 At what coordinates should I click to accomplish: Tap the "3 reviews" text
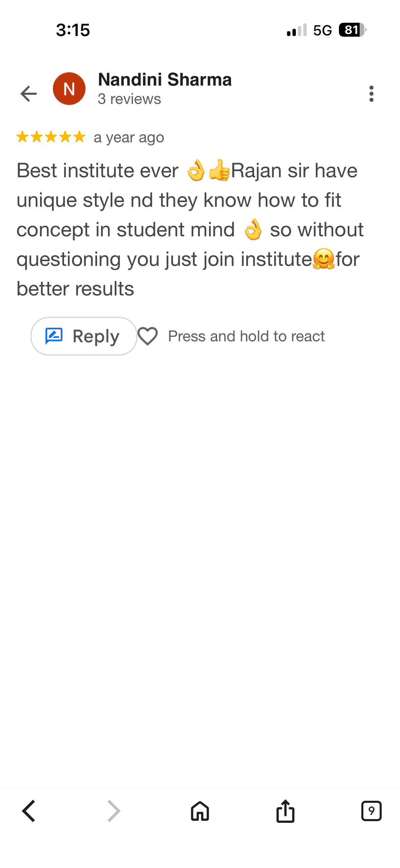(129, 99)
